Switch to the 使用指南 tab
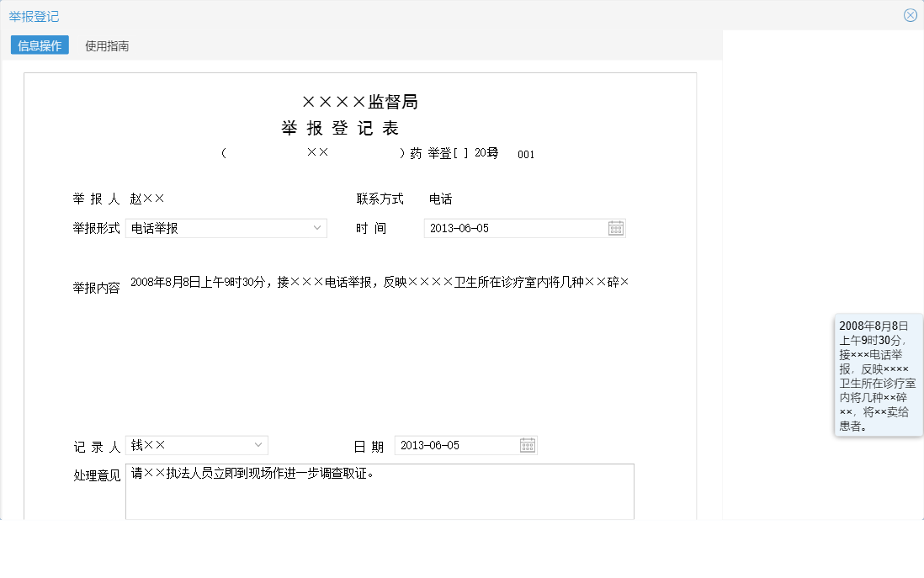This screenshot has width=924, height=578. point(106,47)
